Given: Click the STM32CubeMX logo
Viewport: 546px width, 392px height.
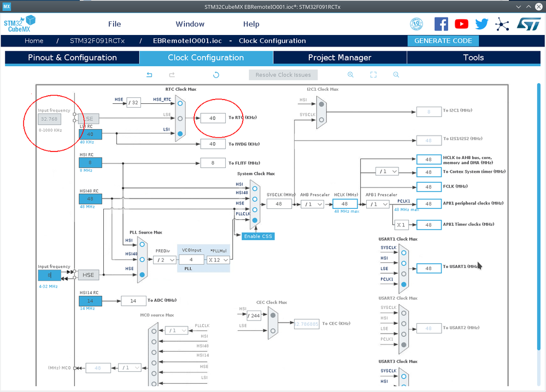Looking at the screenshot, I should 20,24.
